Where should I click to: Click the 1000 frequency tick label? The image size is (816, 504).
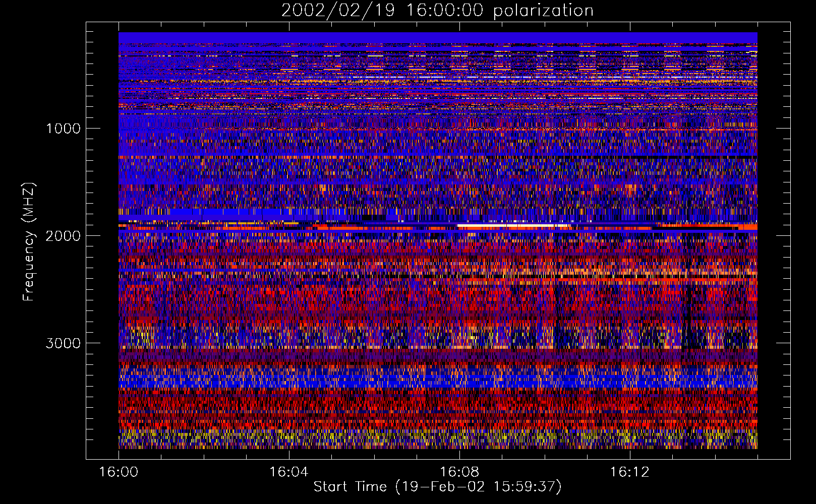pos(63,129)
